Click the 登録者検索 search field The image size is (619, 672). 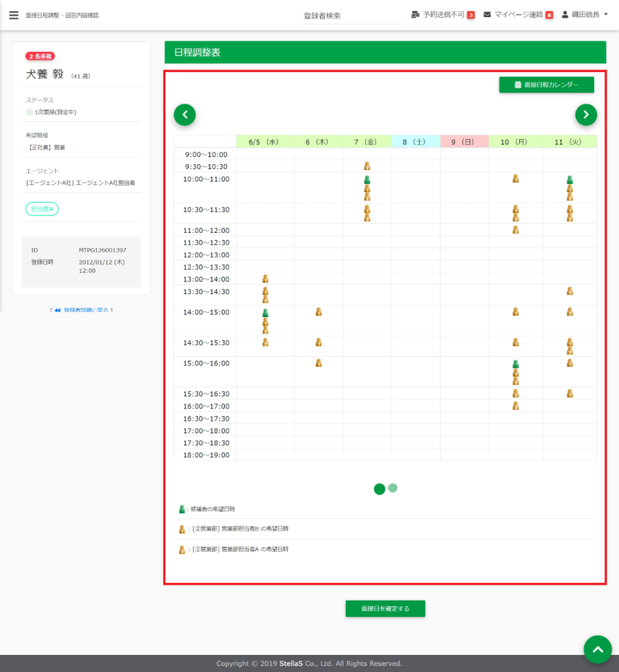tap(352, 16)
